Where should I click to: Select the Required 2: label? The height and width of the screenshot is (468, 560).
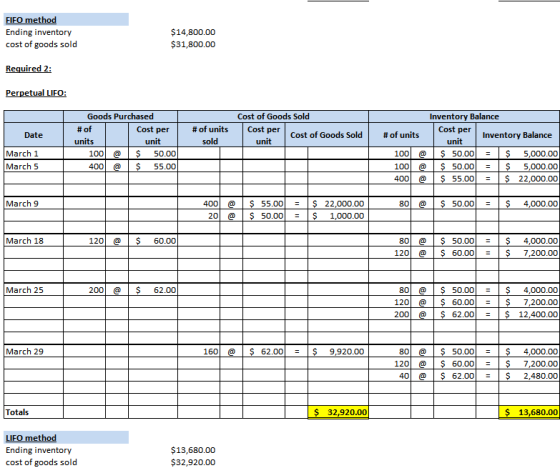click(29, 69)
